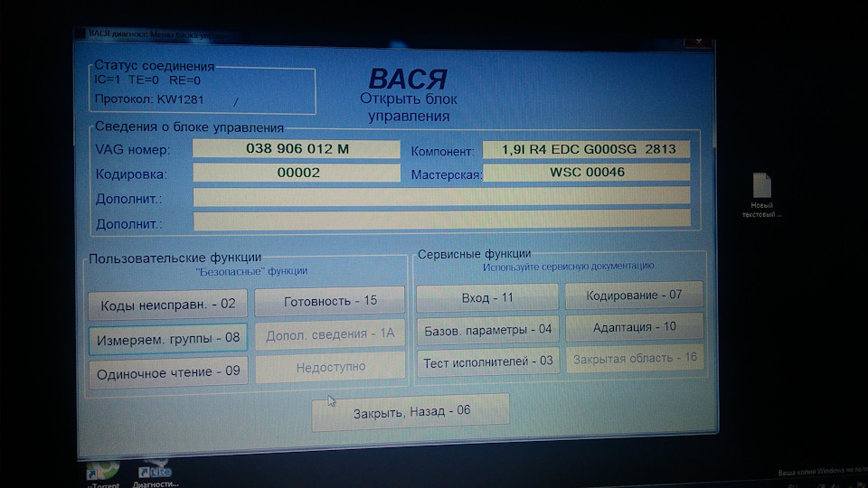Select 'Новый текстовый' desktop file icon

pos(761,195)
